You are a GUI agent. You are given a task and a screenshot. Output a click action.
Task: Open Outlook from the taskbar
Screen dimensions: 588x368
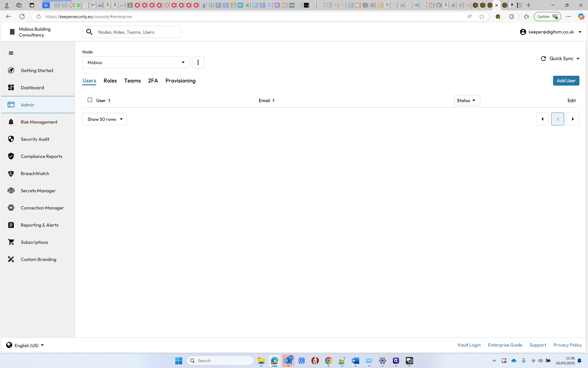[288, 361]
